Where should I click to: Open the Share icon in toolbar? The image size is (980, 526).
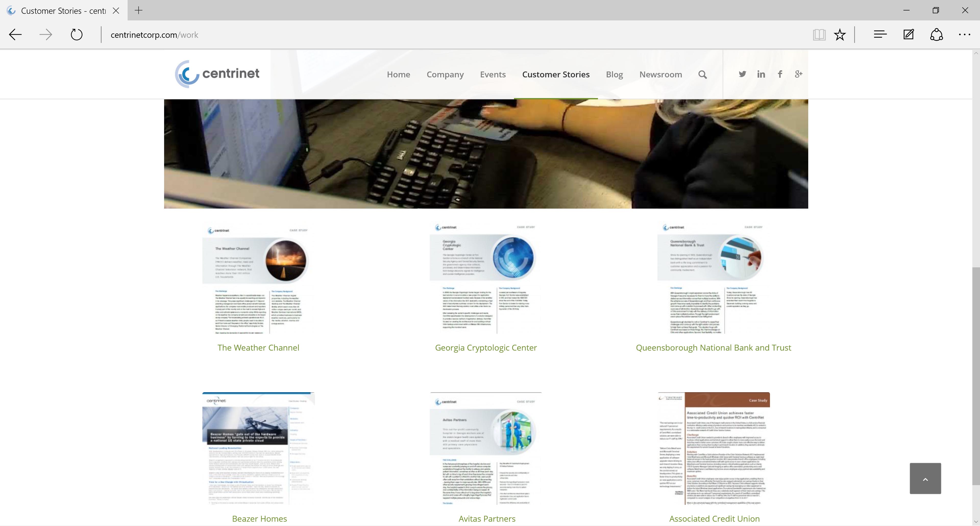936,35
